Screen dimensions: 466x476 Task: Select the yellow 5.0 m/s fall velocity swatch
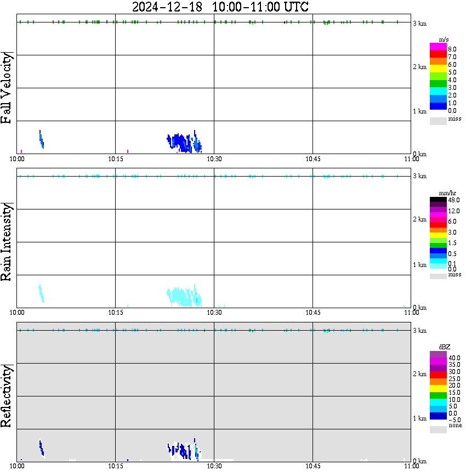click(x=438, y=69)
